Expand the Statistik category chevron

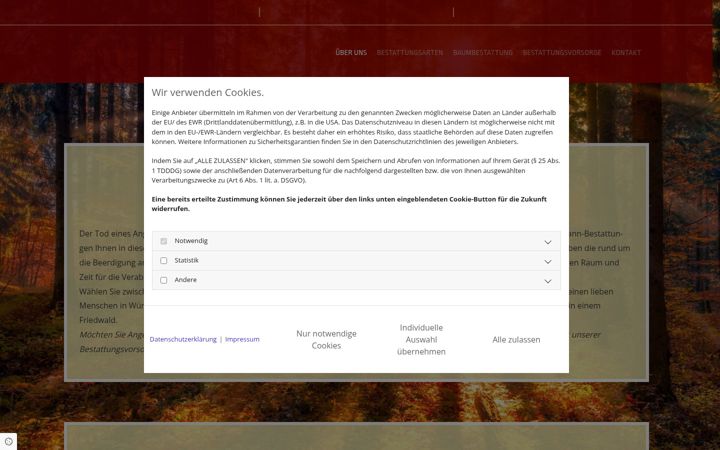(548, 261)
